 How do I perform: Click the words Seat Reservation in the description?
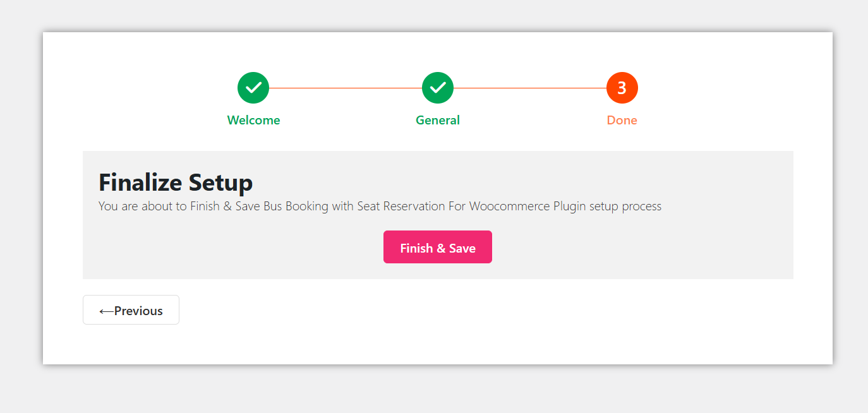[401, 206]
